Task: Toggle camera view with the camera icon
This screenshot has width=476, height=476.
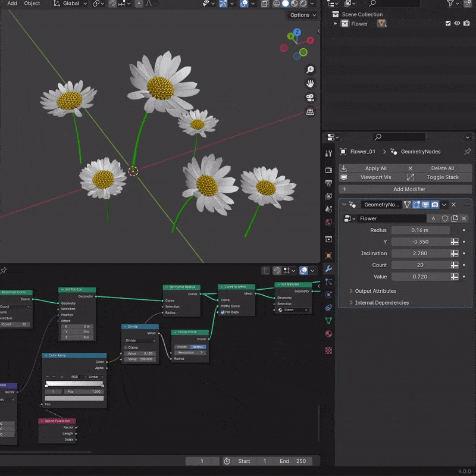Action: coord(310,98)
